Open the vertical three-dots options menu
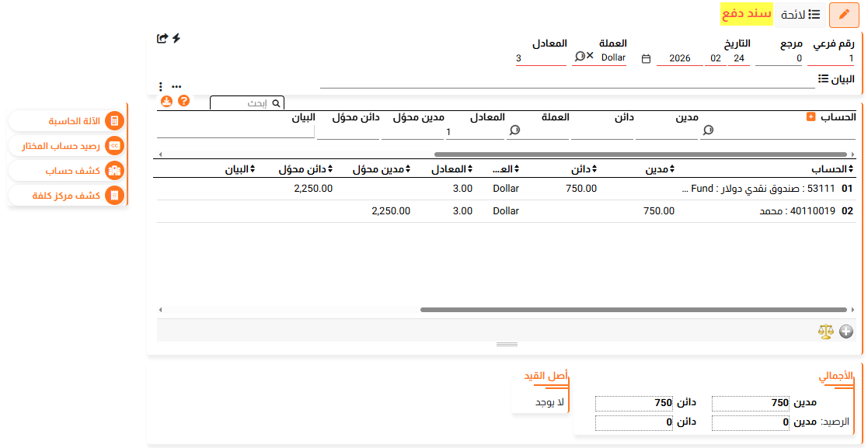Screen dimensions: 868x448 161,87
